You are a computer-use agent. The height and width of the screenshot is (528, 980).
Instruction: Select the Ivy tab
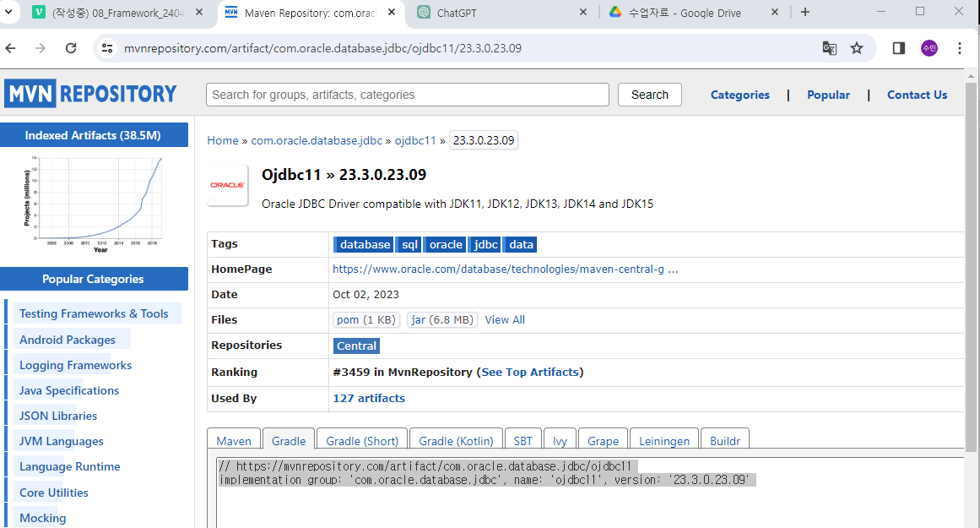pyautogui.click(x=560, y=440)
